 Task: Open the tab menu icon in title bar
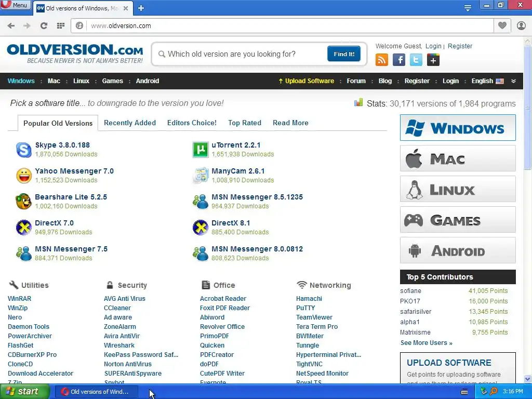(x=468, y=8)
